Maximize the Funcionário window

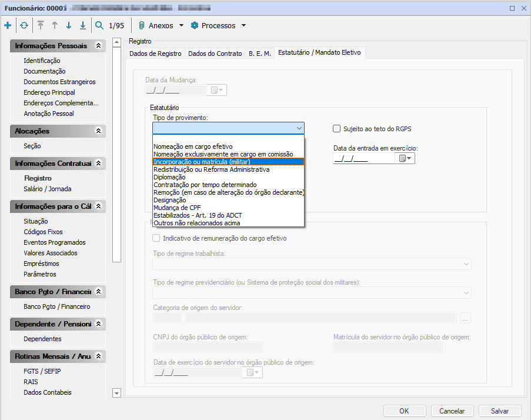pos(512,8)
